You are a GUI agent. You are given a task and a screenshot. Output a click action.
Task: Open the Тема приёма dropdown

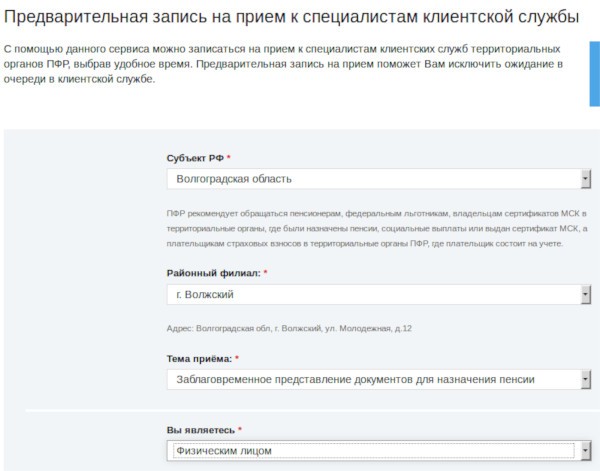click(x=379, y=380)
